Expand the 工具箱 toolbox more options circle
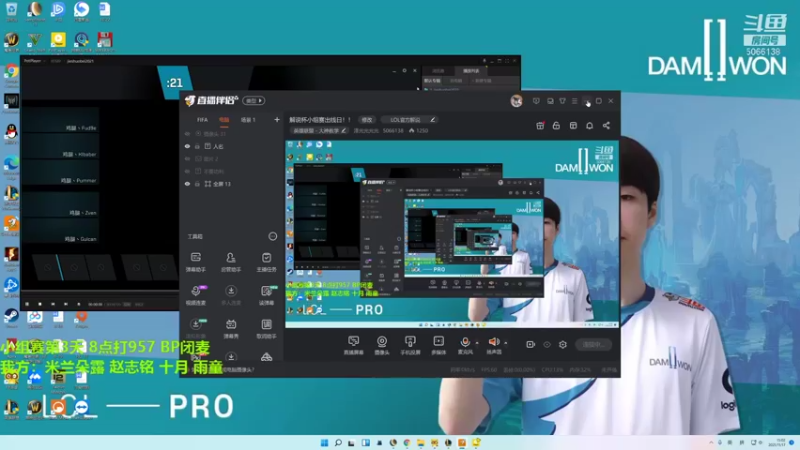Screen dimensions: 800x450 [273, 236]
